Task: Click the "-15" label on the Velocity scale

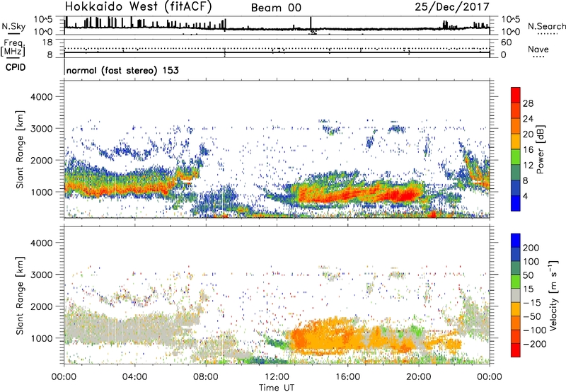Action: pos(532,303)
